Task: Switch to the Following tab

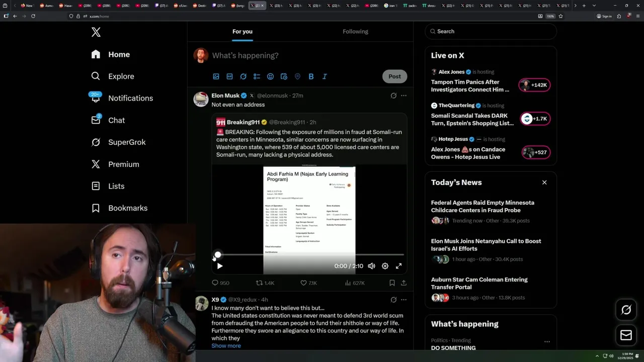Action: pos(355,31)
